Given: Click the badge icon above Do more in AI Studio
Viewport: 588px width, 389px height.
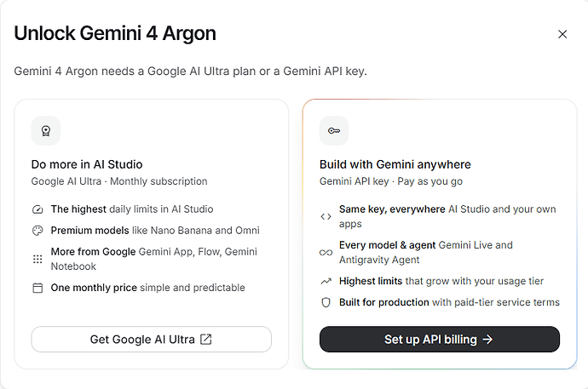Looking at the screenshot, I should pos(46,131).
